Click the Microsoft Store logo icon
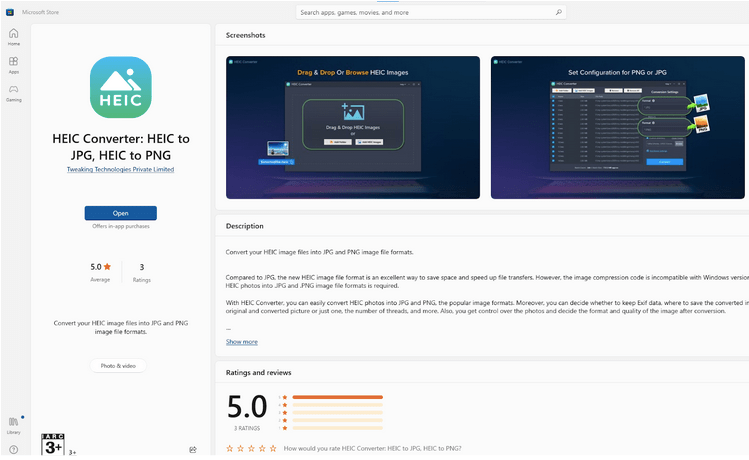Image resolution: width=749 pixels, height=460 pixels. pos(10,12)
